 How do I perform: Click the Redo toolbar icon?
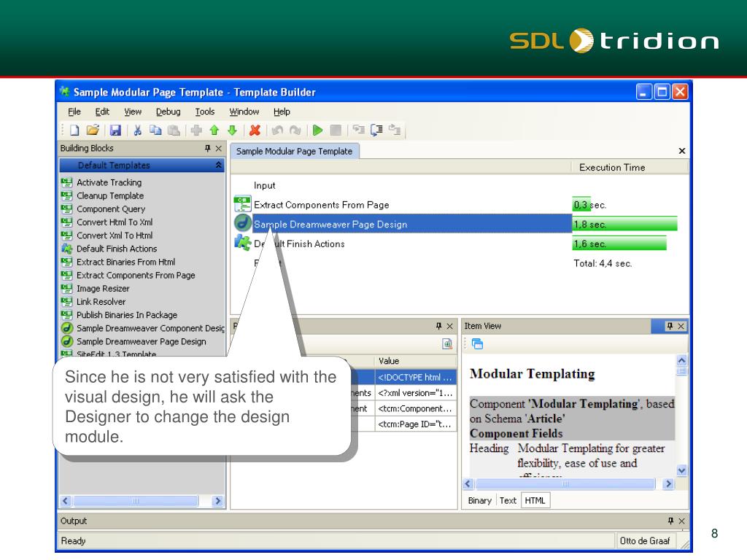295,130
